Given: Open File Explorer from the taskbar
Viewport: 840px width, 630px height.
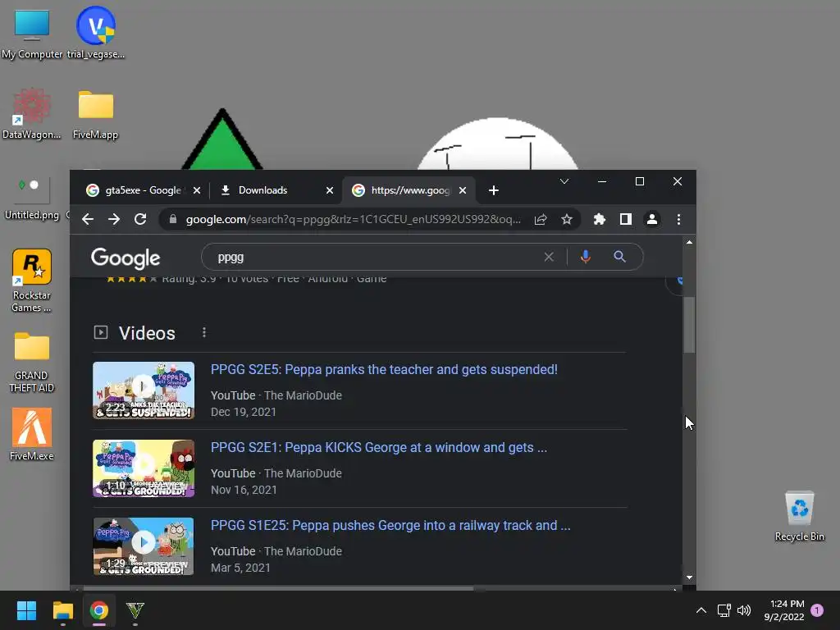Looking at the screenshot, I should 62,610.
